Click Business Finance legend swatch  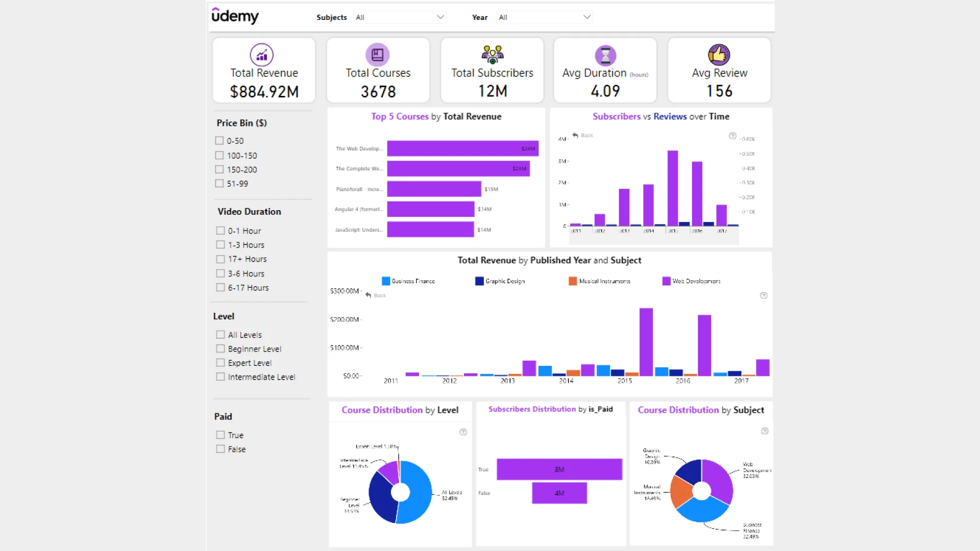click(x=386, y=281)
